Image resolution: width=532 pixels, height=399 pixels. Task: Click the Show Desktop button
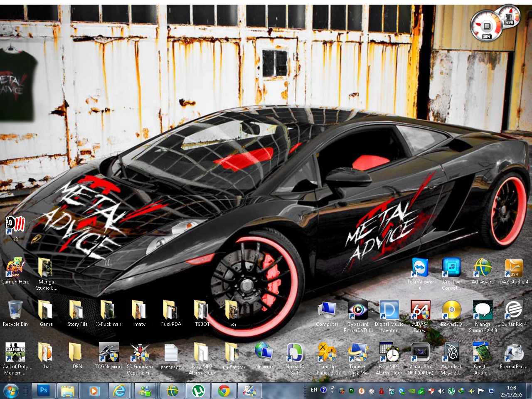pyautogui.click(x=529, y=391)
